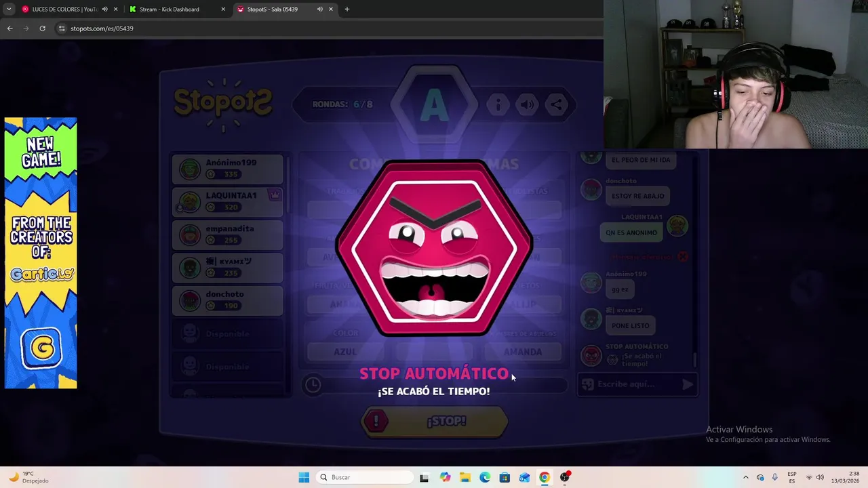Click the clock timer icon below answers

(313, 385)
